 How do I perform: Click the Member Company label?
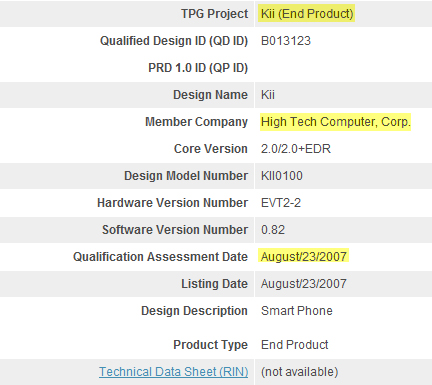[x=196, y=122]
